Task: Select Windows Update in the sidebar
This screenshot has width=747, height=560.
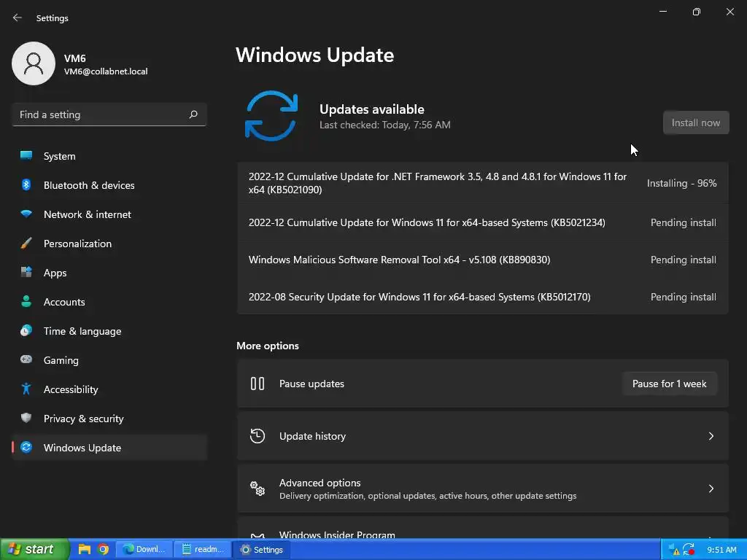Action: coord(109,448)
